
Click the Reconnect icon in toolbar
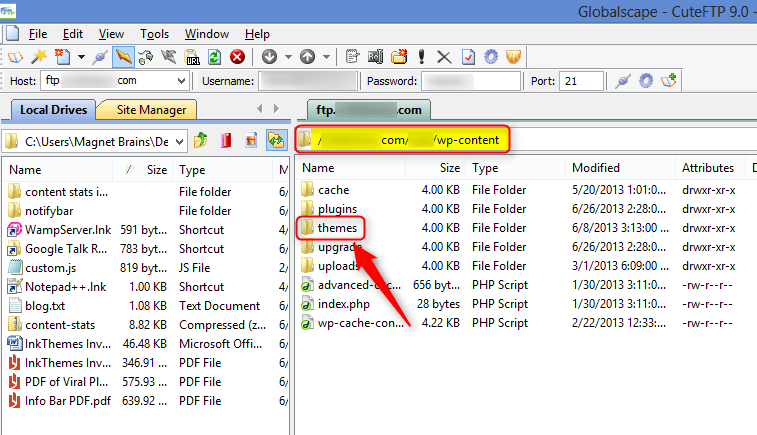pos(145,57)
